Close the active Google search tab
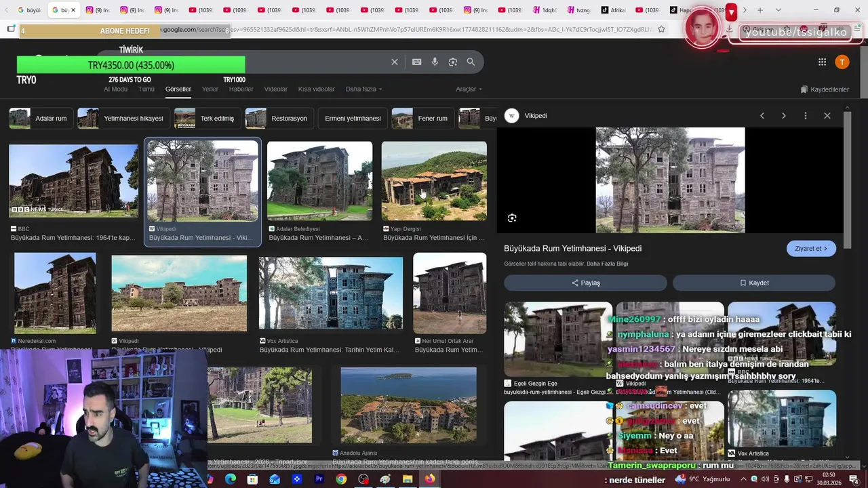This screenshot has height=488, width=868. (x=73, y=10)
